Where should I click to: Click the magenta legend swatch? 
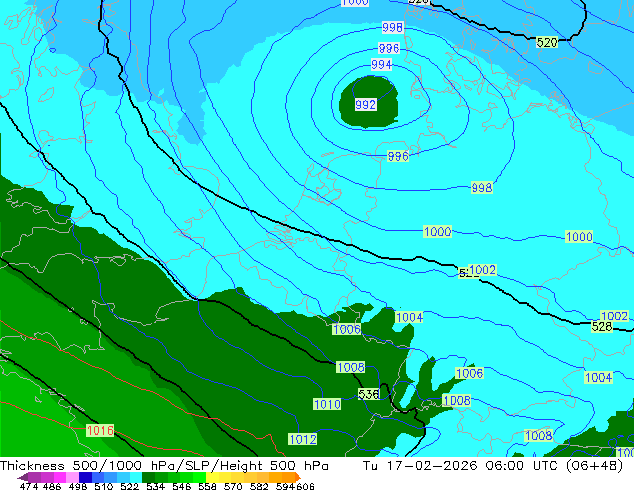(x=60, y=477)
